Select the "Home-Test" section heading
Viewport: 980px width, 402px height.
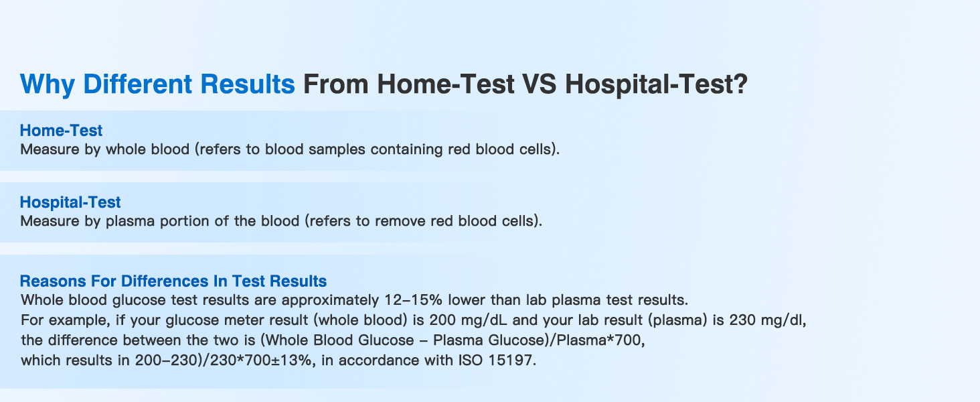click(61, 130)
